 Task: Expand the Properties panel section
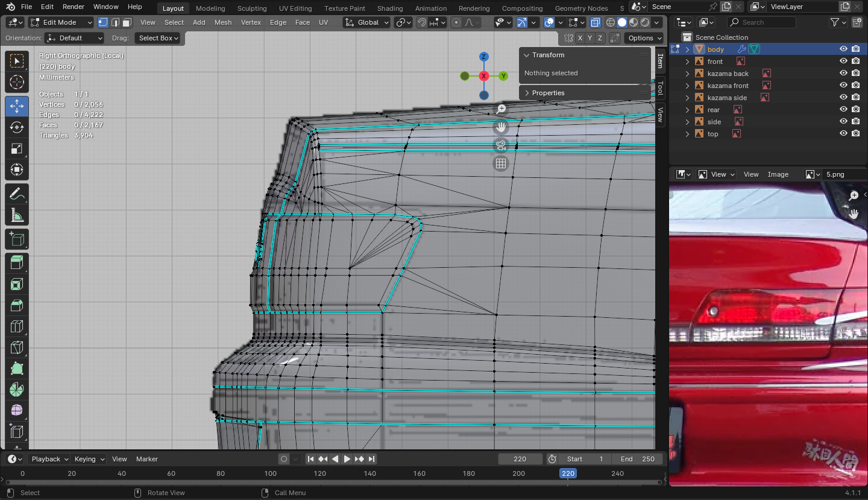pos(547,93)
